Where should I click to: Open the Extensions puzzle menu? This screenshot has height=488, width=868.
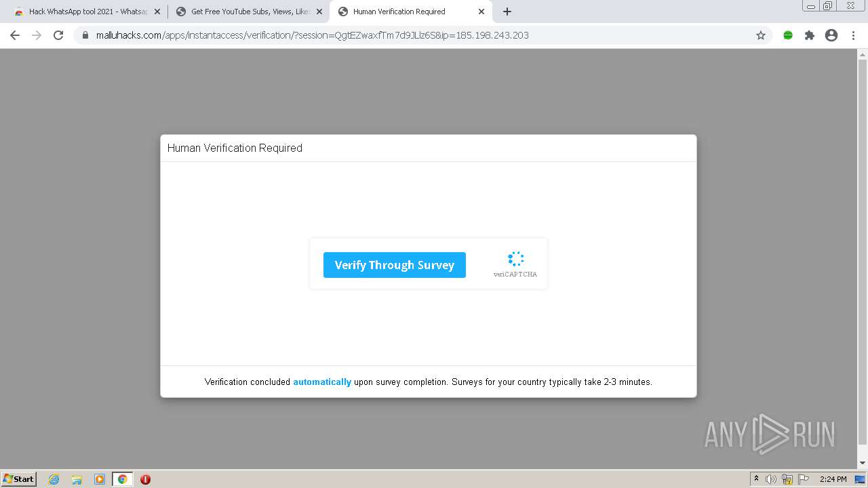point(810,35)
